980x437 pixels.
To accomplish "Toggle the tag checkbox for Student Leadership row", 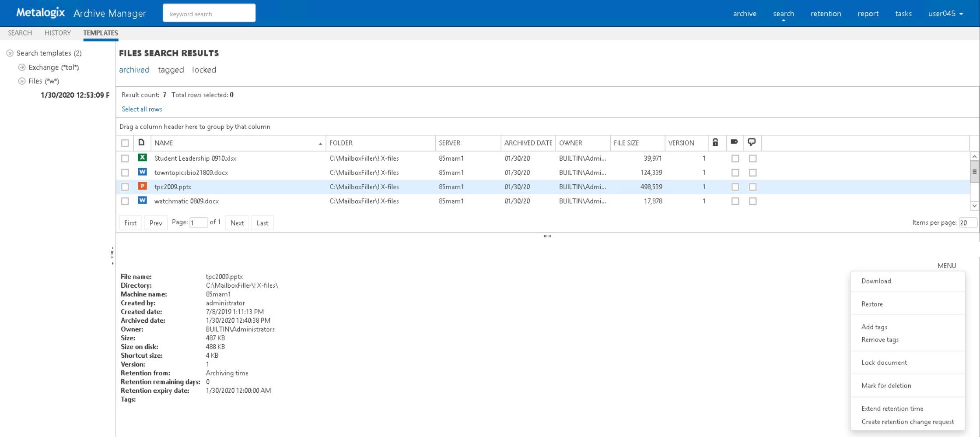I will (735, 159).
